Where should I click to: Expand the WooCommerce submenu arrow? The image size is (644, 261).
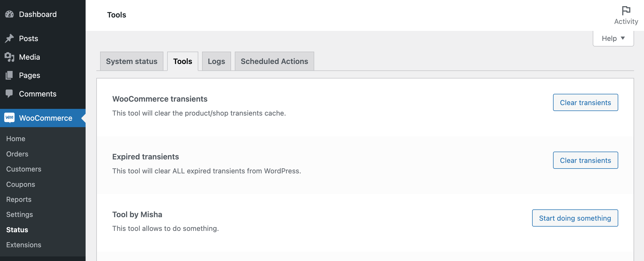[x=83, y=118]
